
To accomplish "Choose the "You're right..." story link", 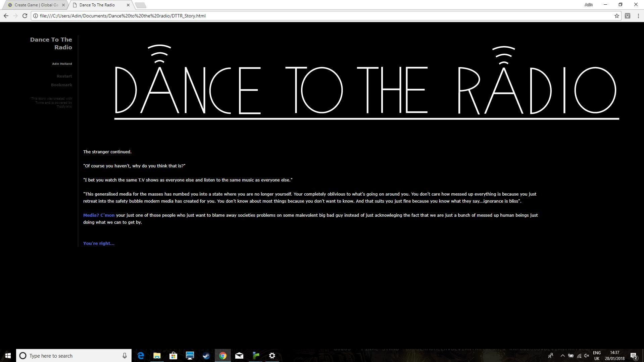I will pyautogui.click(x=99, y=243).
